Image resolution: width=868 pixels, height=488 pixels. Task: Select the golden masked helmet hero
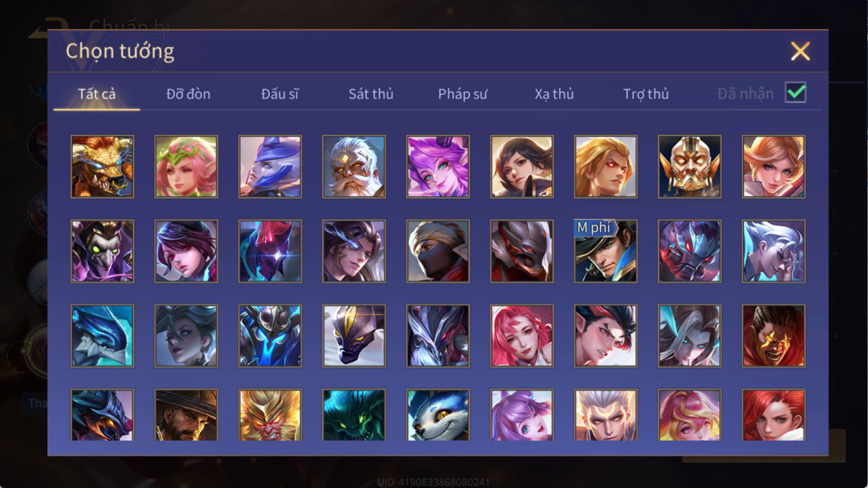tap(690, 166)
